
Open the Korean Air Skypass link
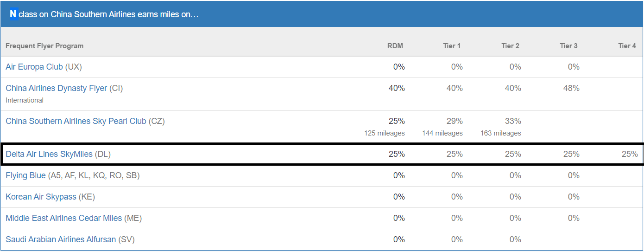(41, 197)
